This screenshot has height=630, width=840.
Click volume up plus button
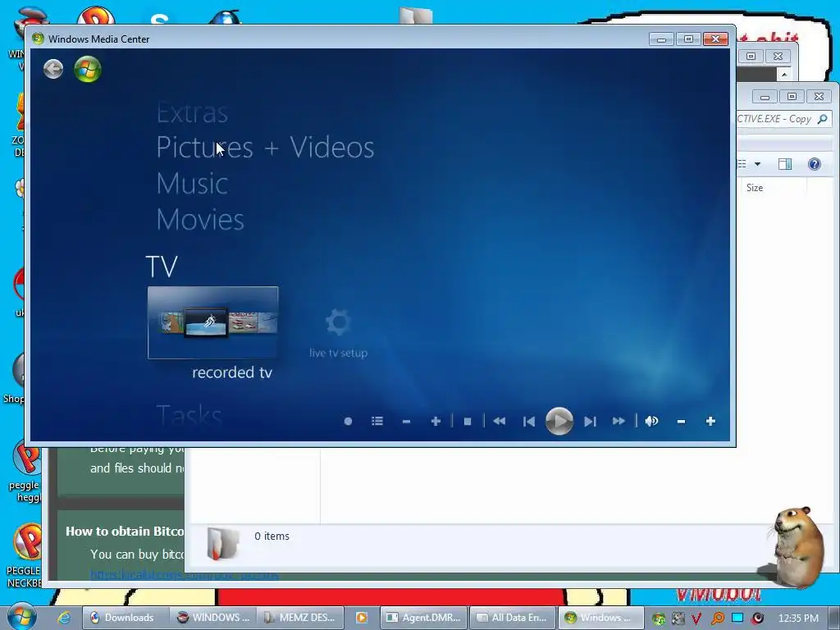pyautogui.click(x=710, y=421)
